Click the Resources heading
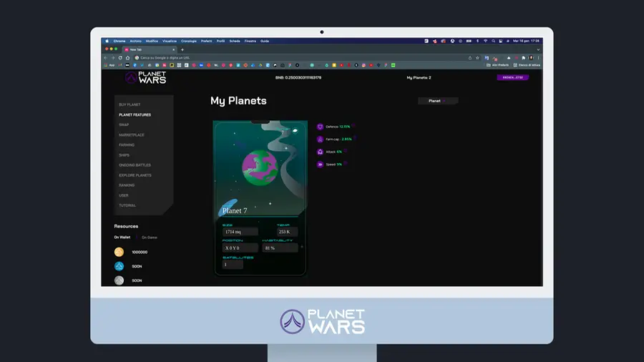This screenshot has height=362, width=644. tap(126, 226)
